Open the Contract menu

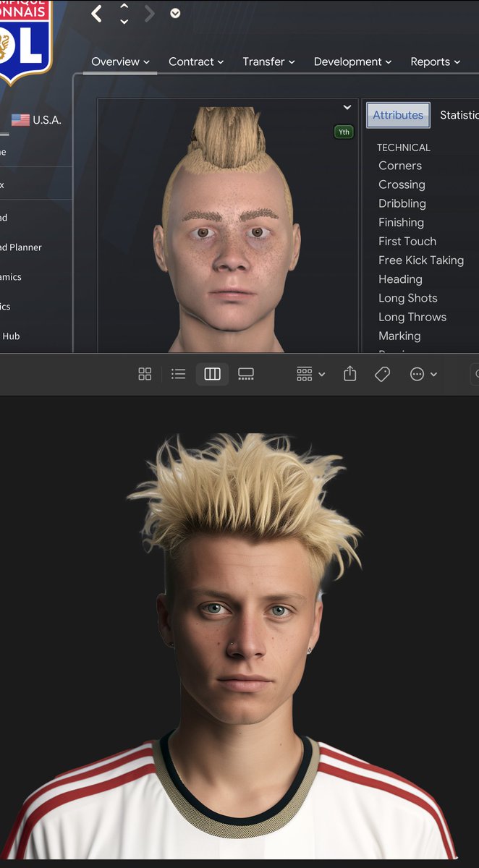click(x=196, y=62)
